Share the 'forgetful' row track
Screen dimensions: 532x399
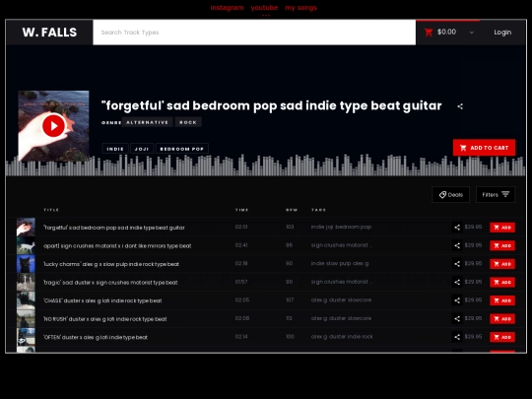pos(457,228)
